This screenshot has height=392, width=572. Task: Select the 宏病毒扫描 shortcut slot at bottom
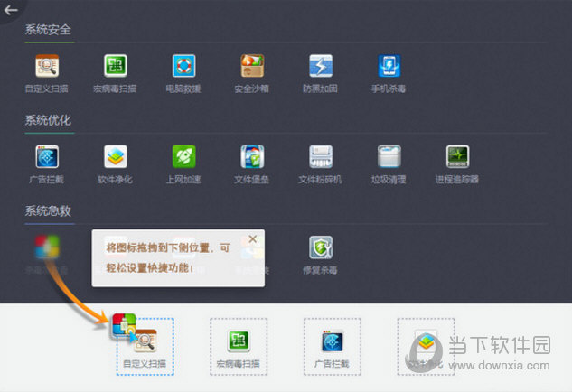[x=239, y=347]
